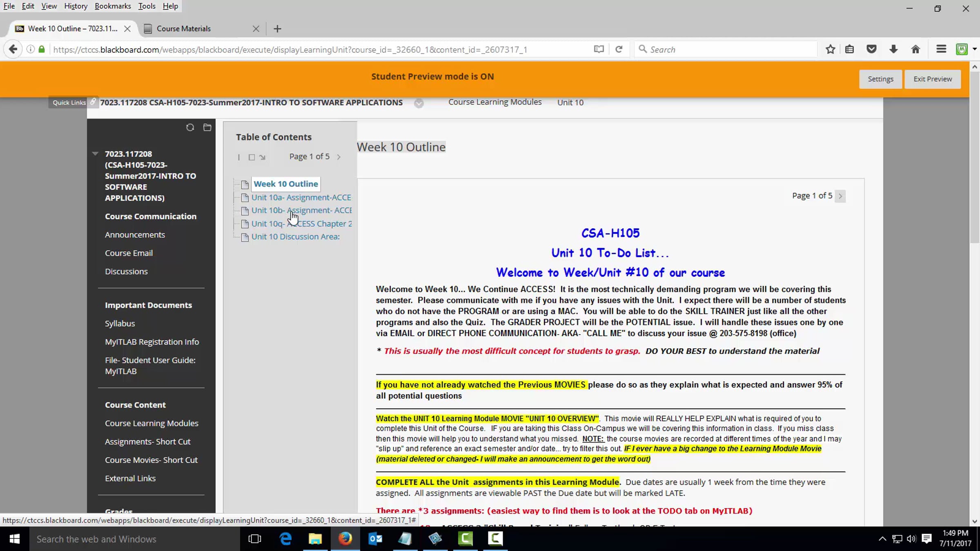The image size is (980, 551).
Task: Toggle Reader View icon in address bar
Action: (x=599, y=49)
